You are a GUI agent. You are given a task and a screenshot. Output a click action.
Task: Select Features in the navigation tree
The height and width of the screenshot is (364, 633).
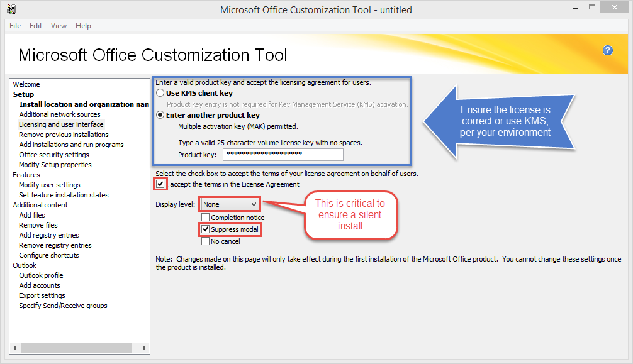26,175
